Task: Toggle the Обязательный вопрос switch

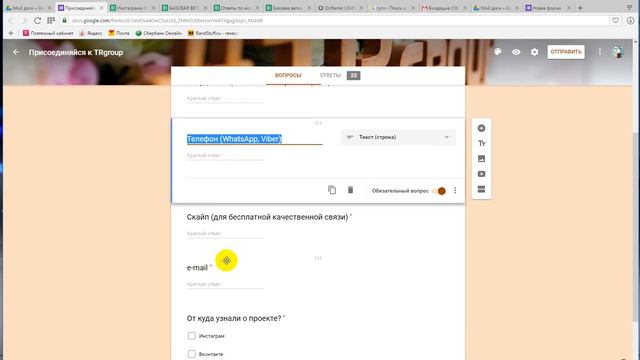Action: click(439, 191)
